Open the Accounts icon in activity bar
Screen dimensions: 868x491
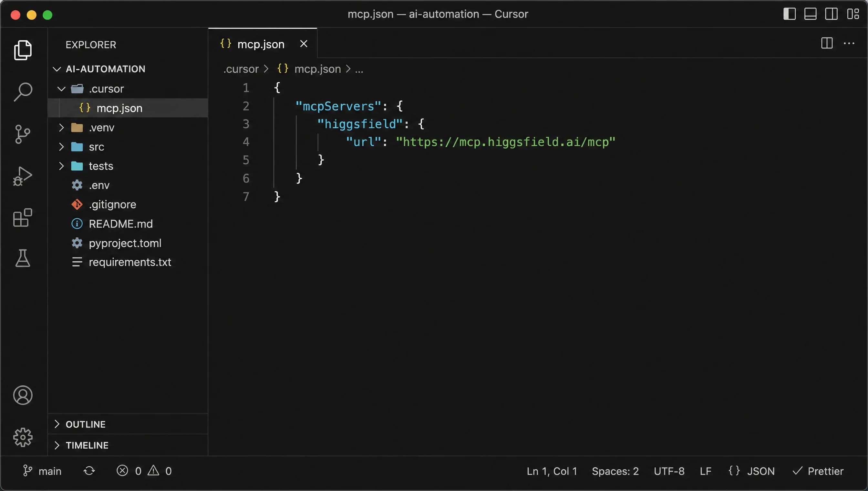(23, 395)
